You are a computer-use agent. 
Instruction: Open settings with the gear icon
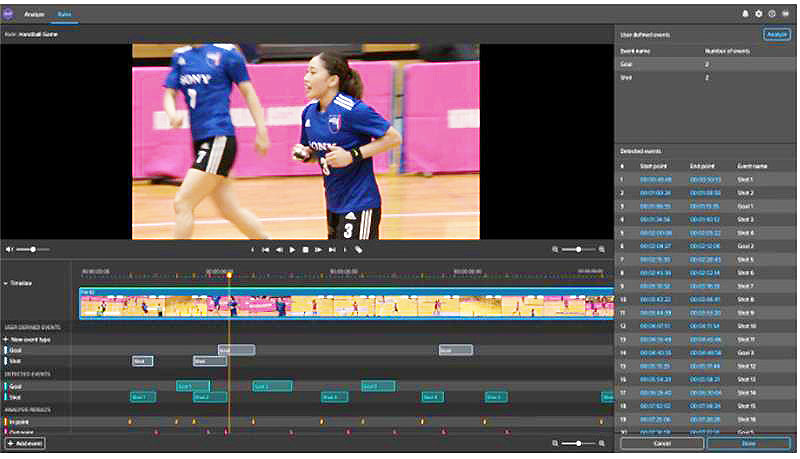click(x=759, y=14)
